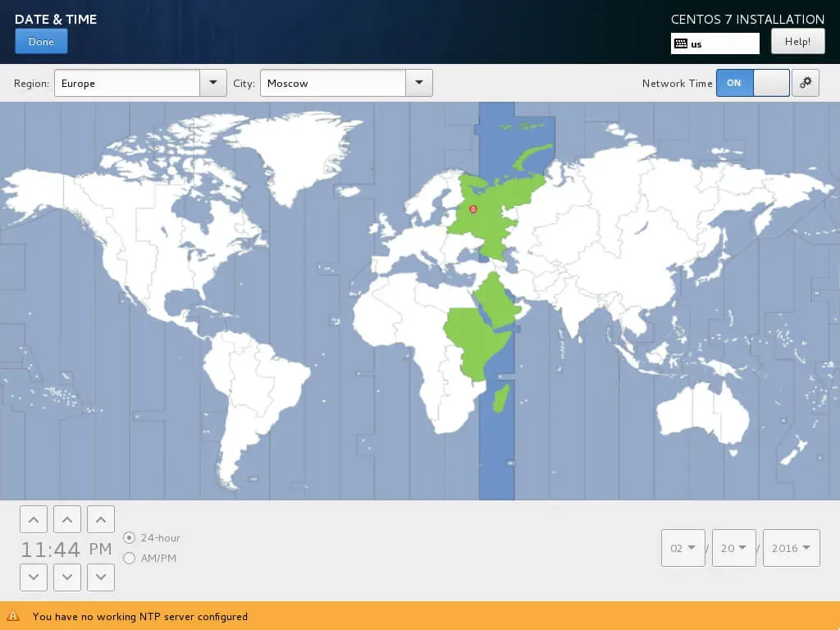840x630 pixels.
Task: Click the minutes up arrow
Action: point(67,519)
